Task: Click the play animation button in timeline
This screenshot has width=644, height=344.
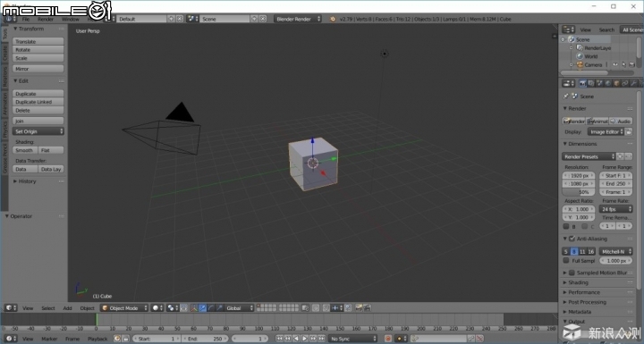Action: click(304, 339)
